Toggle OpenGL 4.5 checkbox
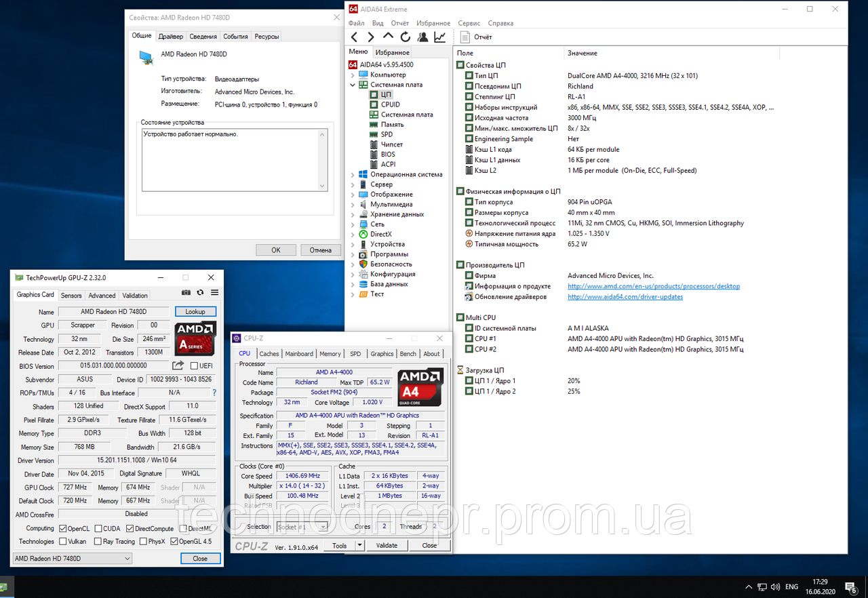Screen dimensions: 868x598 174,542
